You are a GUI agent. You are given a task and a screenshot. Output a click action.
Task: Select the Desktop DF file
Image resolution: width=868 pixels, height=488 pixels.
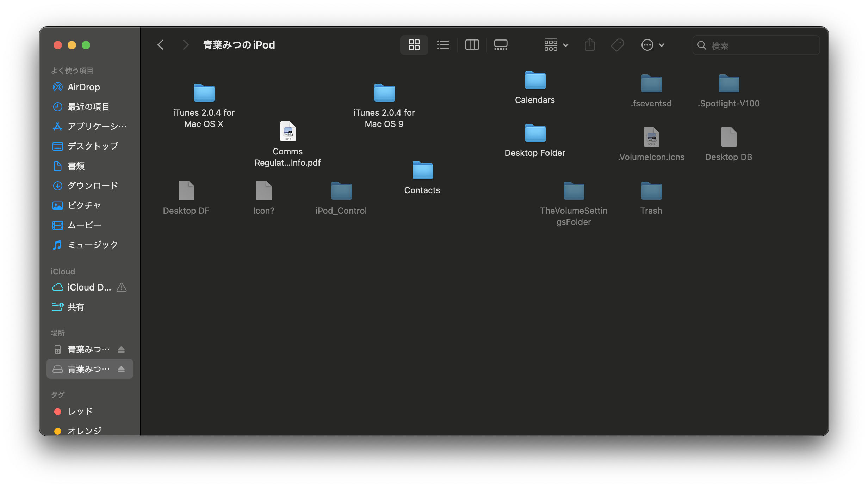(186, 198)
